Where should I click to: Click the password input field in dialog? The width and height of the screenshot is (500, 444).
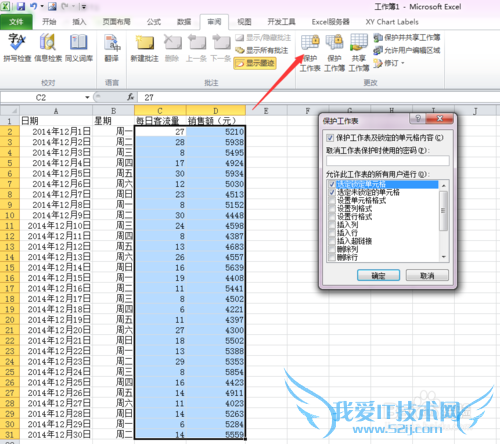click(388, 161)
